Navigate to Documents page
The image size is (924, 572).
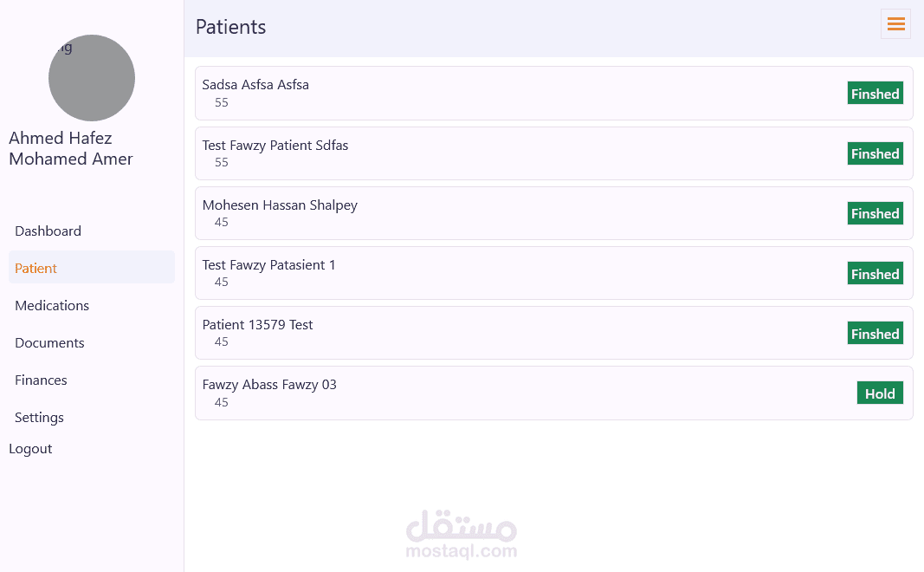tap(49, 343)
